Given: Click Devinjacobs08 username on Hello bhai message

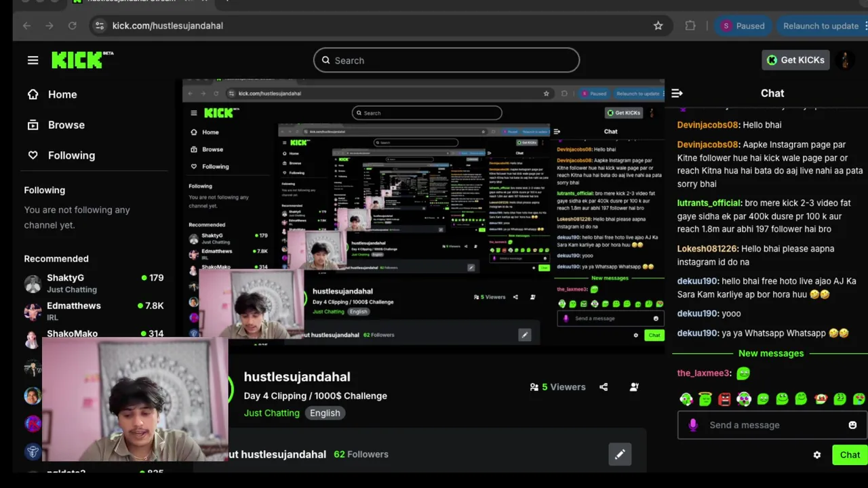Looking at the screenshot, I should click(x=708, y=125).
